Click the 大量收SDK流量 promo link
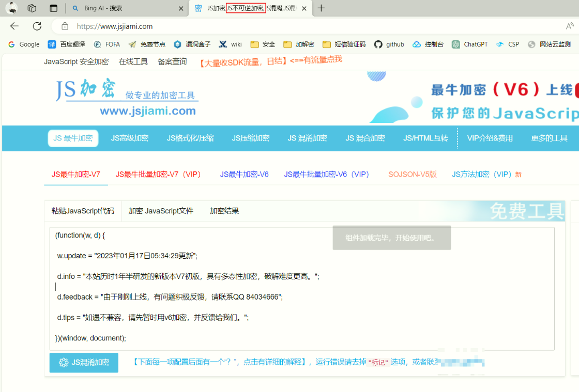This screenshot has width=579, height=392. click(271, 61)
